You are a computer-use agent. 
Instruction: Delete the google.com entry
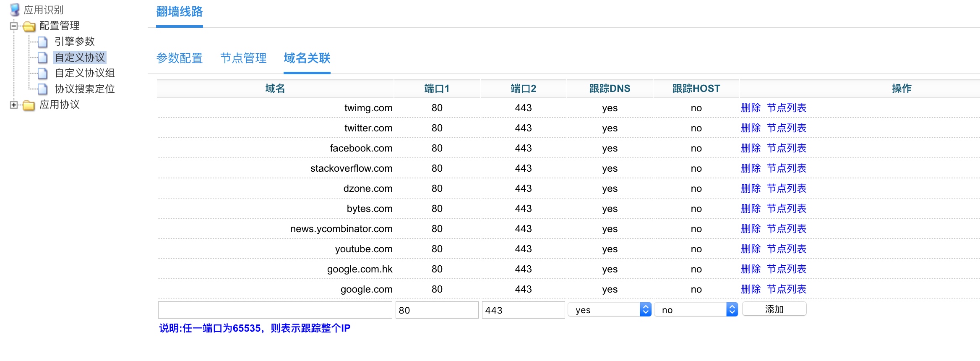click(751, 289)
